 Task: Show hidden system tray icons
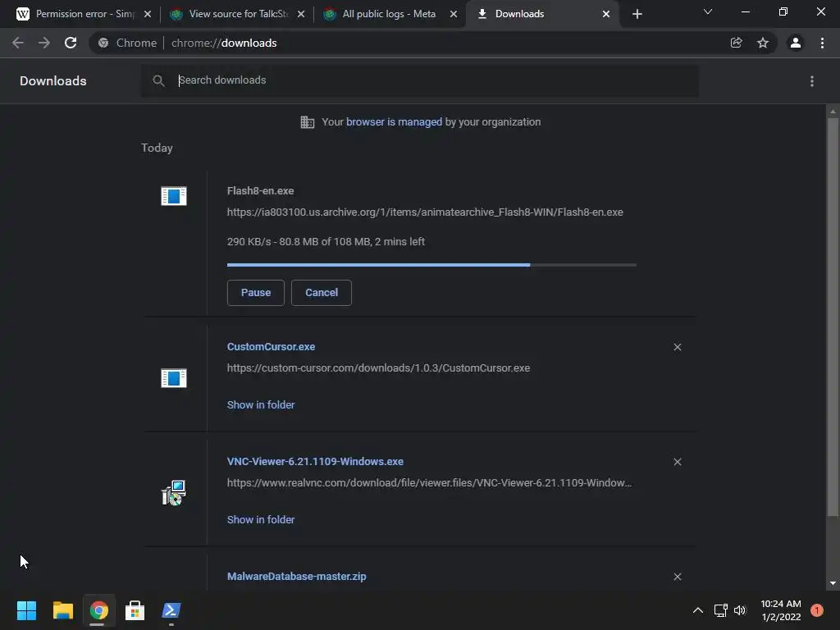point(697,610)
